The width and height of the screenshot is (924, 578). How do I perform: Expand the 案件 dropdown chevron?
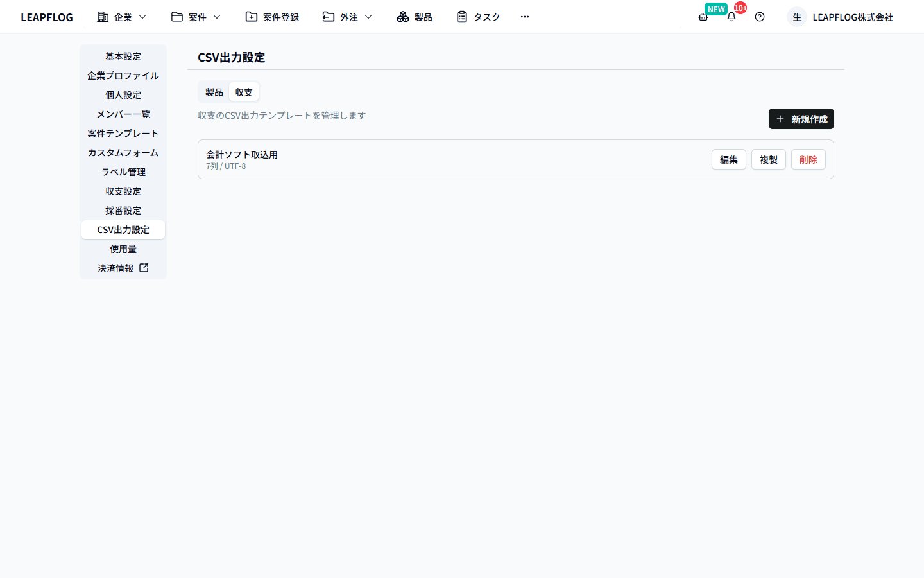pos(217,17)
